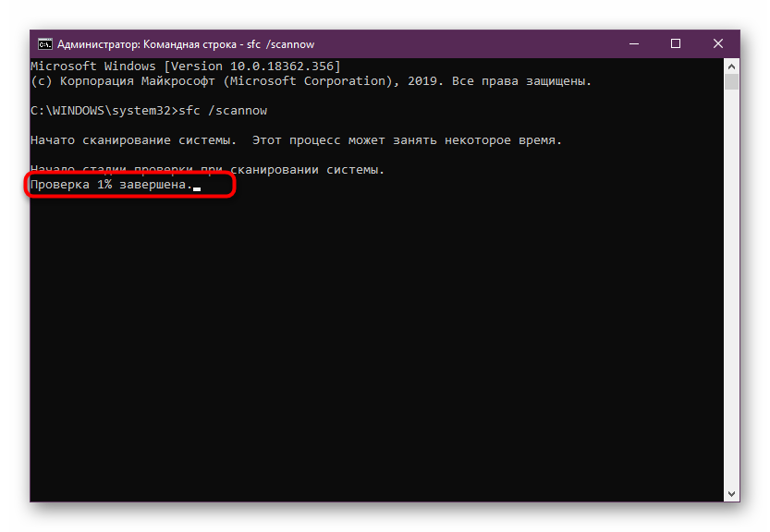Viewport: 770px width, 532px height.
Task: Click the blinking cursor after "завершена."
Action: 197,188
